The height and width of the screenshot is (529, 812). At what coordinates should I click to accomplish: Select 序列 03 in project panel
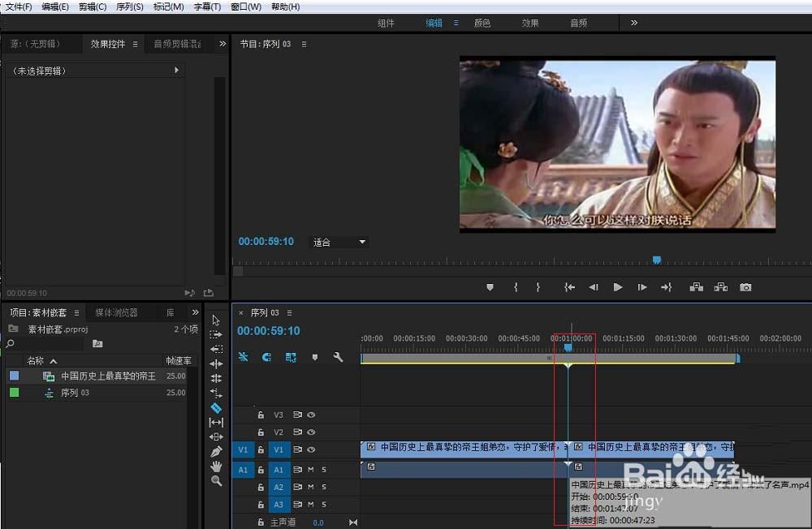(x=75, y=393)
